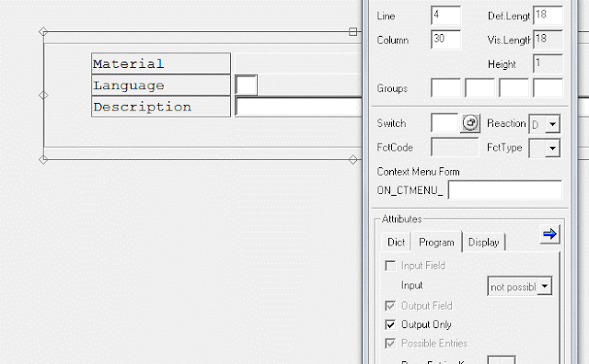Click the Attributes group label
Viewport: 589px width, 364px height.
point(401,219)
